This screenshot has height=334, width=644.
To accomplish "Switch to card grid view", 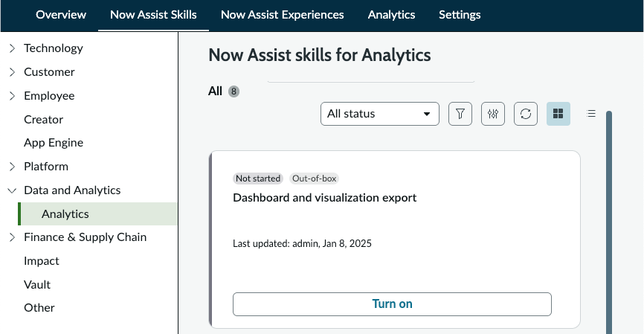I will tap(558, 114).
